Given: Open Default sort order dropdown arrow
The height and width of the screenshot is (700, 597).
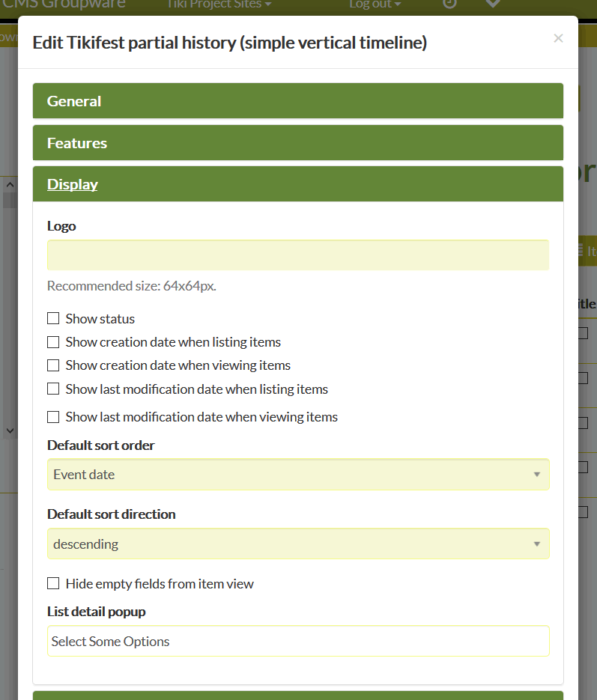Looking at the screenshot, I should pyautogui.click(x=537, y=475).
